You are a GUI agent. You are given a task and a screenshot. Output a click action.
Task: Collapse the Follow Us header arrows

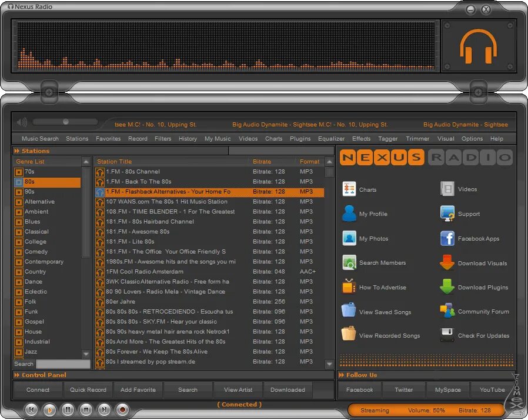(x=342, y=375)
